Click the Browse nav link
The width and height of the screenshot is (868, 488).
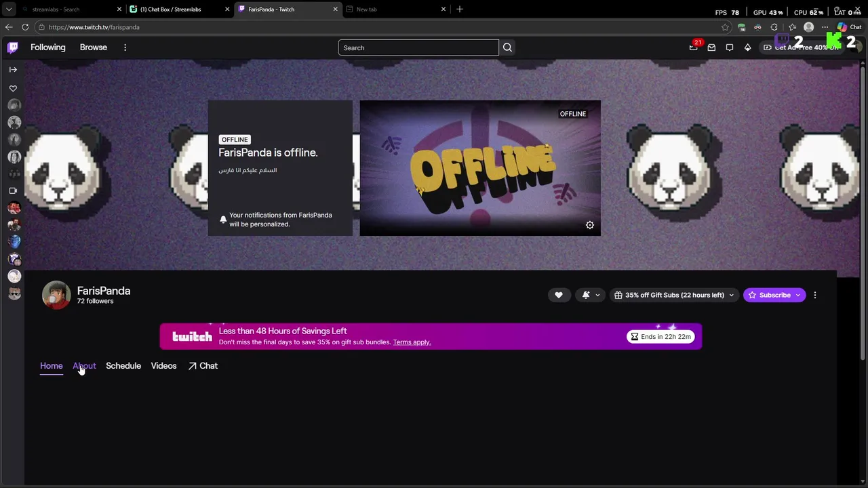click(x=94, y=47)
